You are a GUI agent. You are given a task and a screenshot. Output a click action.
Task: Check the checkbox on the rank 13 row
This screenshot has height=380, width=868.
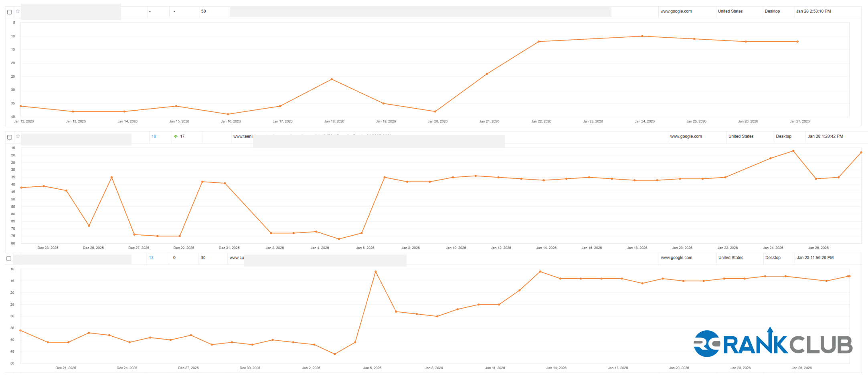(9, 259)
